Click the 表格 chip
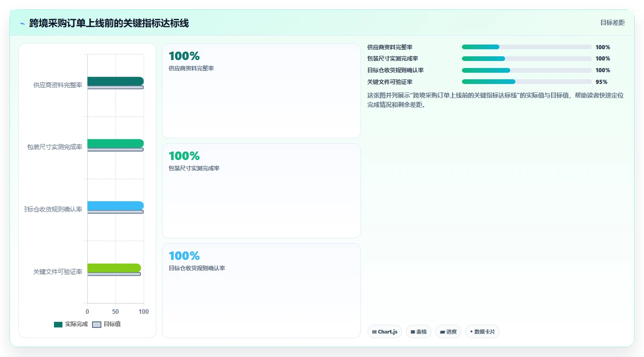 419,332
